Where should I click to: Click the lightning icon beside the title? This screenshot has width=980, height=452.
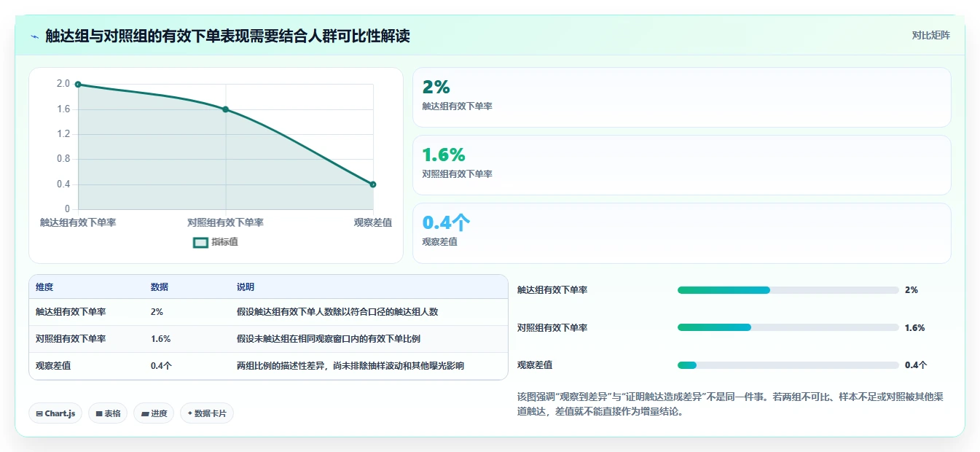pos(35,36)
